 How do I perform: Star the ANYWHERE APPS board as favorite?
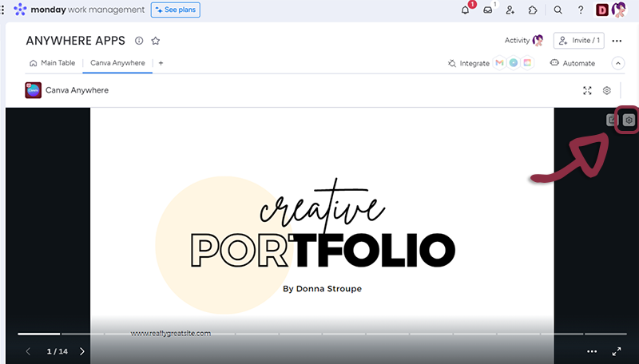click(156, 41)
